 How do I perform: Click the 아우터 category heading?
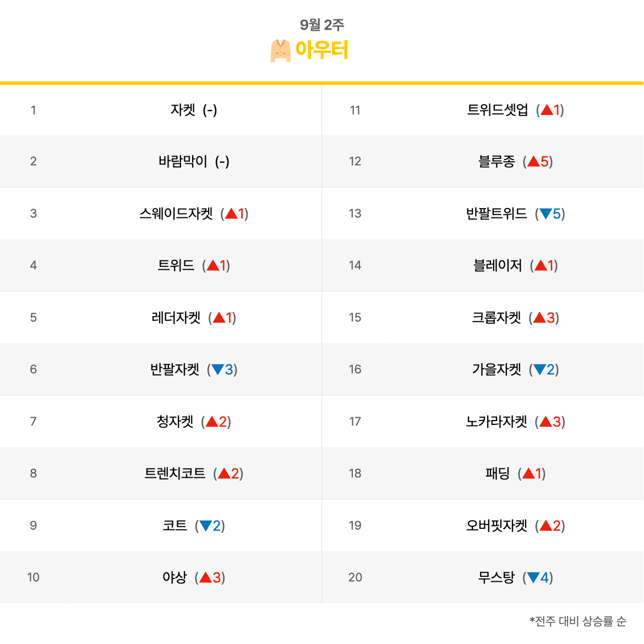click(321, 50)
